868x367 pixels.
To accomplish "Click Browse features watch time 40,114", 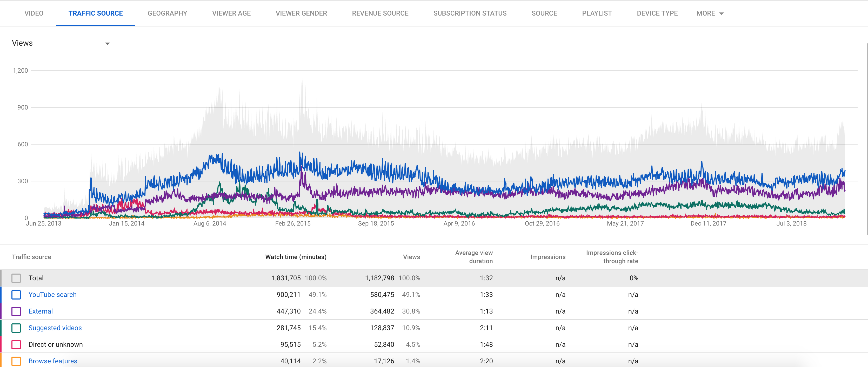I will point(290,361).
